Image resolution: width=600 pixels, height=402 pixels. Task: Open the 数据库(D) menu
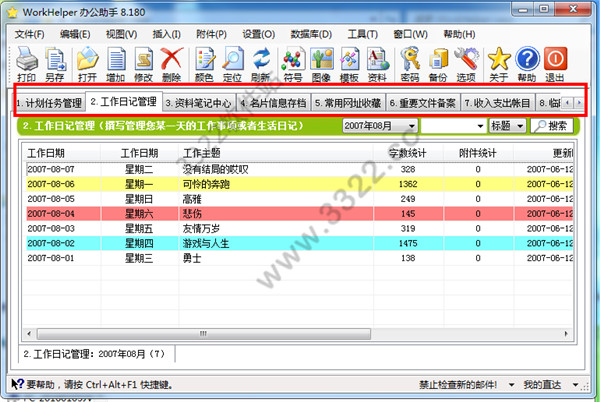(x=311, y=34)
